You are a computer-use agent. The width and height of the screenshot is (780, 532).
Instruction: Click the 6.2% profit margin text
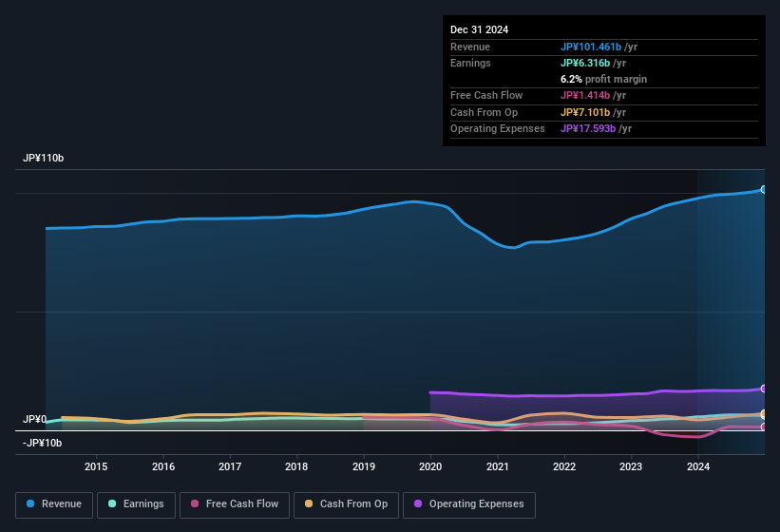pyautogui.click(x=603, y=79)
